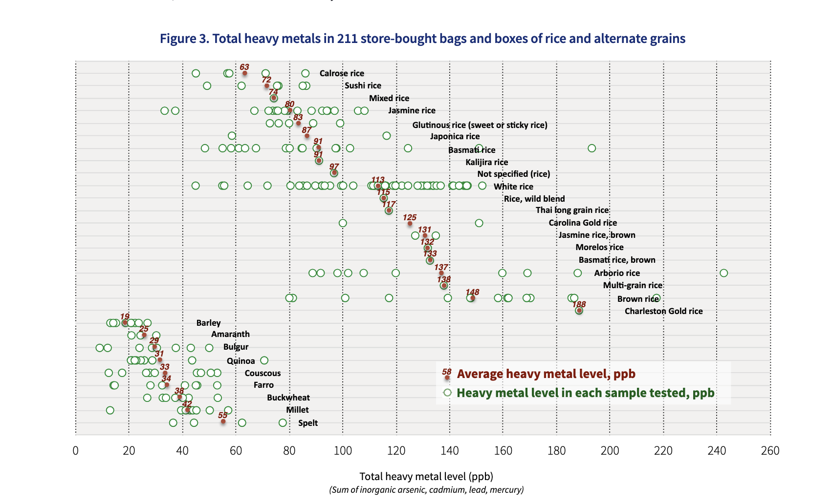Select the Calrose rice average marker labeled 63
Viewport: 832px width, 504px height.
[244, 73]
